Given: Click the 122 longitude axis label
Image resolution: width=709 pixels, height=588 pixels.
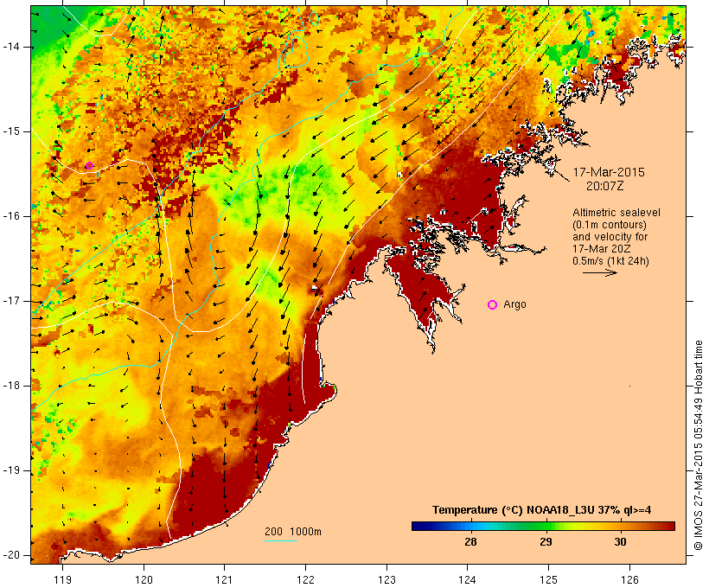Looking at the screenshot, I should 305,579.
